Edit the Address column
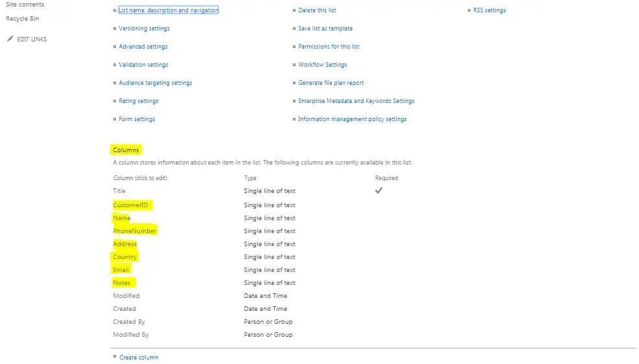Viewport: 639px width, 364px height. point(124,244)
